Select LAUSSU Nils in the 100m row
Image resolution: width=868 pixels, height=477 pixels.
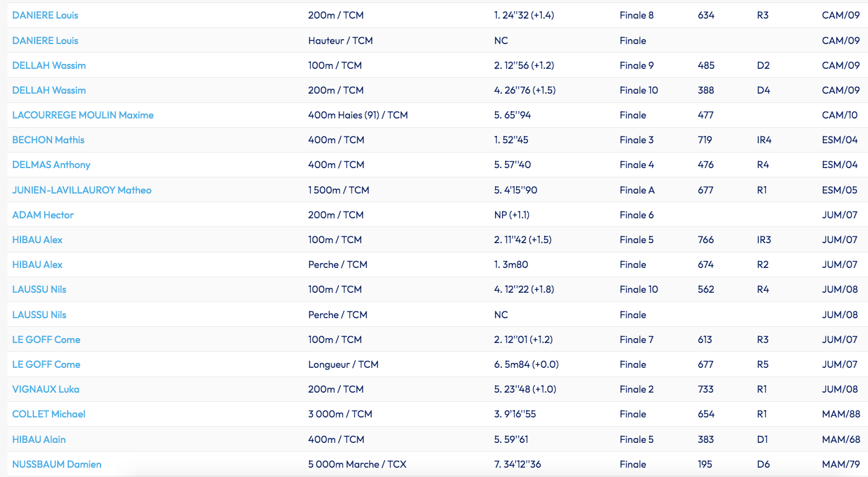tap(39, 289)
